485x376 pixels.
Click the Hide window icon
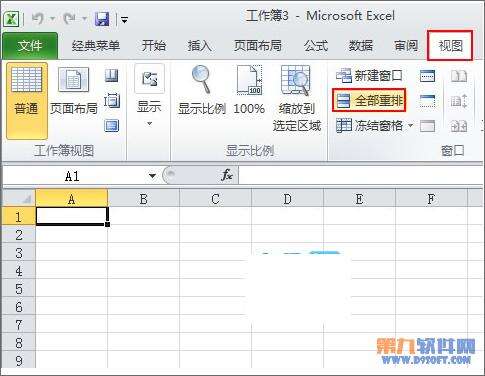(427, 101)
